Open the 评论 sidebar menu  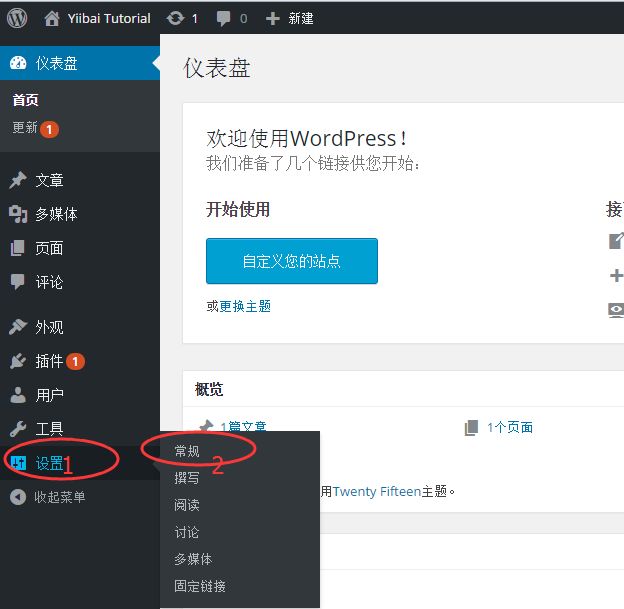click(80, 282)
